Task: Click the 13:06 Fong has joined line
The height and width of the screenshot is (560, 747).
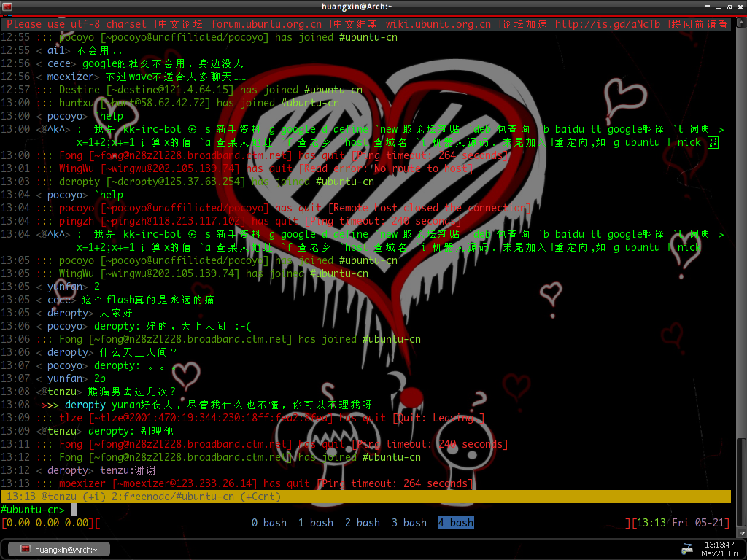Action: 211,339
